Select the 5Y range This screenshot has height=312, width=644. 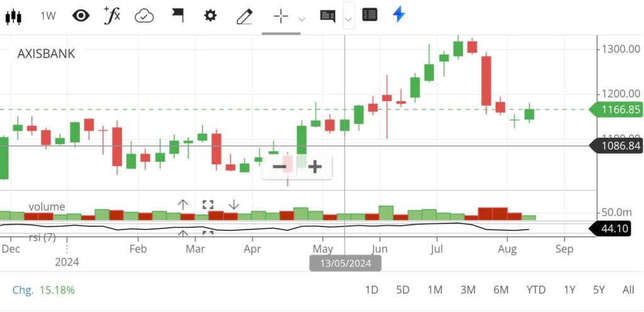coord(599,290)
